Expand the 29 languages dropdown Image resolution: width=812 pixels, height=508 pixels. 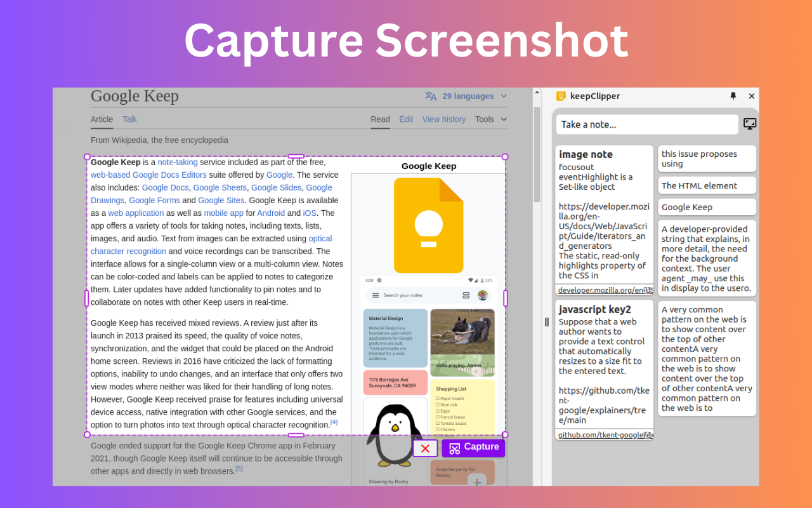(504, 96)
